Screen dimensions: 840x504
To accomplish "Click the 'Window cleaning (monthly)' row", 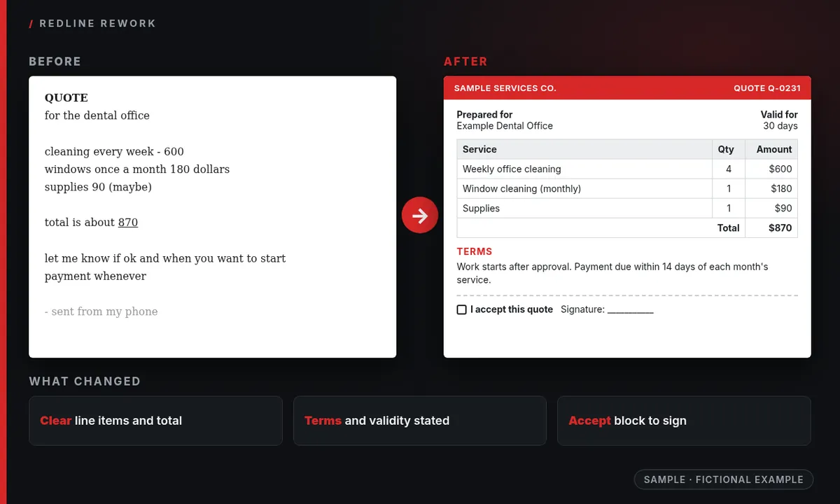I will pos(627,188).
